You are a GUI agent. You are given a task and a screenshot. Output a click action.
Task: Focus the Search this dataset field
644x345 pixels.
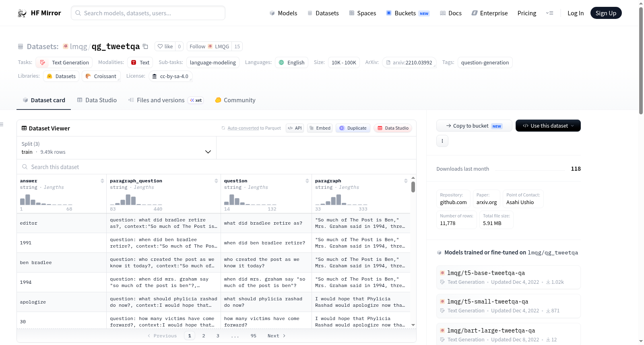coord(217,167)
